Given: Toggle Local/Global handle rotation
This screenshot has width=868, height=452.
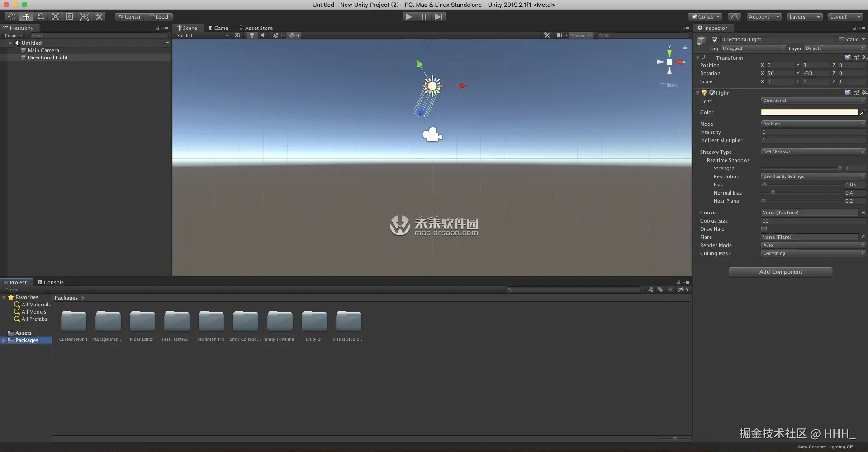Looking at the screenshot, I should pos(159,17).
